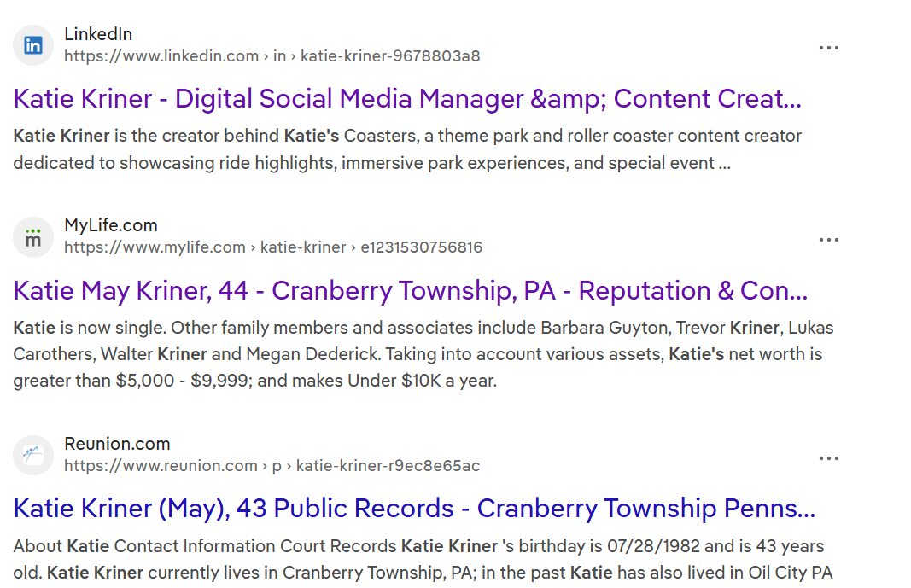911x588 pixels.
Task: Open Katie Kriner (May), 43 Public Records link
Action: 414,509
